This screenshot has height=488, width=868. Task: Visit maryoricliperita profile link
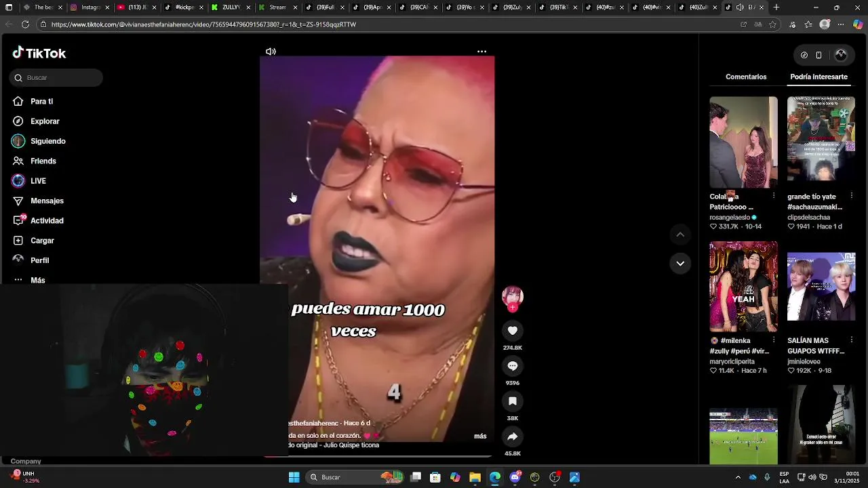732,362
